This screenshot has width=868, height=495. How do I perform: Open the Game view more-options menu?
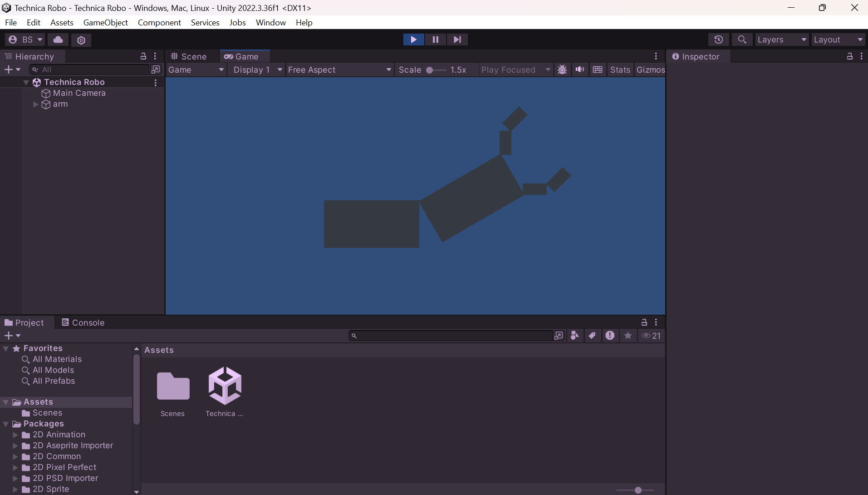(x=656, y=56)
